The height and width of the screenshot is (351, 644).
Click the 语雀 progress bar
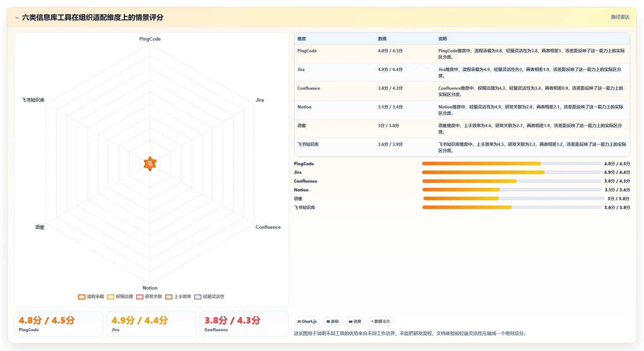pyautogui.click(x=514, y=198)
